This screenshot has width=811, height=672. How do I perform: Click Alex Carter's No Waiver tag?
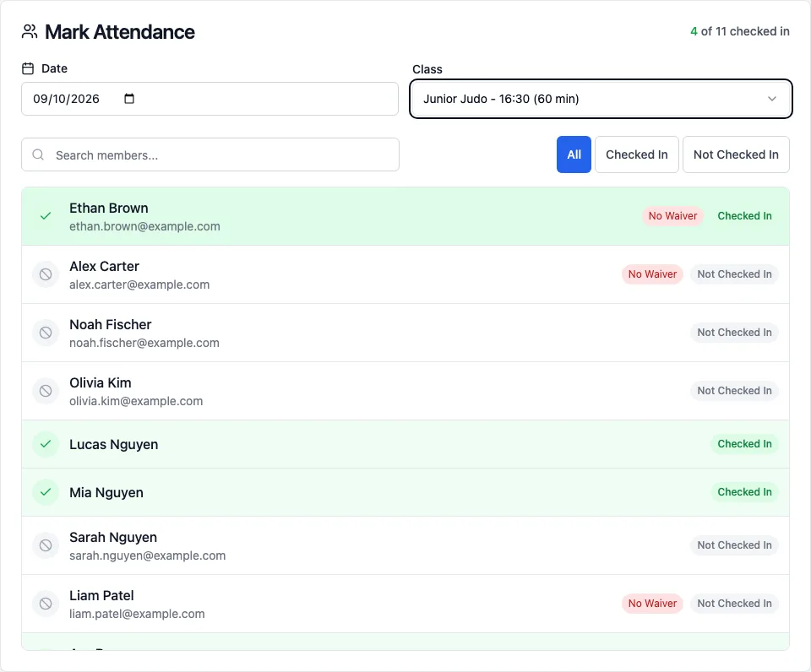click(x=652, y=274)
